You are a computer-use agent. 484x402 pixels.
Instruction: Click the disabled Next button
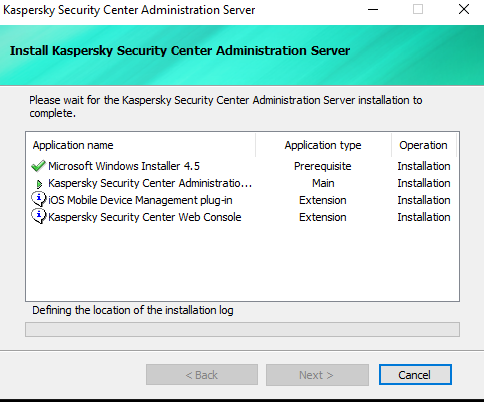[317, 375]
